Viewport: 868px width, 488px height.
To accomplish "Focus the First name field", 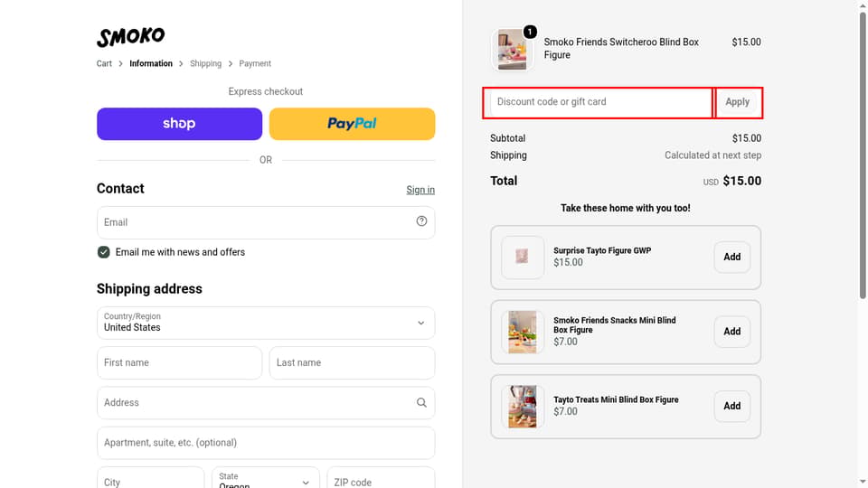I will (179, 363).
